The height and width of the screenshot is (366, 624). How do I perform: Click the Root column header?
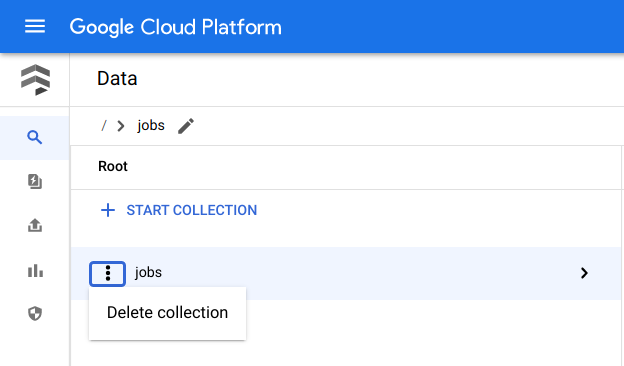113,166
